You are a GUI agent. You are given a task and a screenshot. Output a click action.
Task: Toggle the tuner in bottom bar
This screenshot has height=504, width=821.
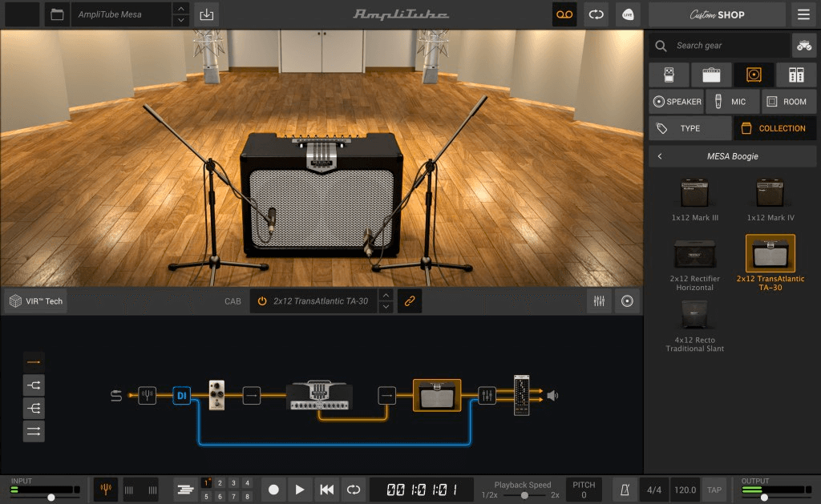[x=106, y=490]
